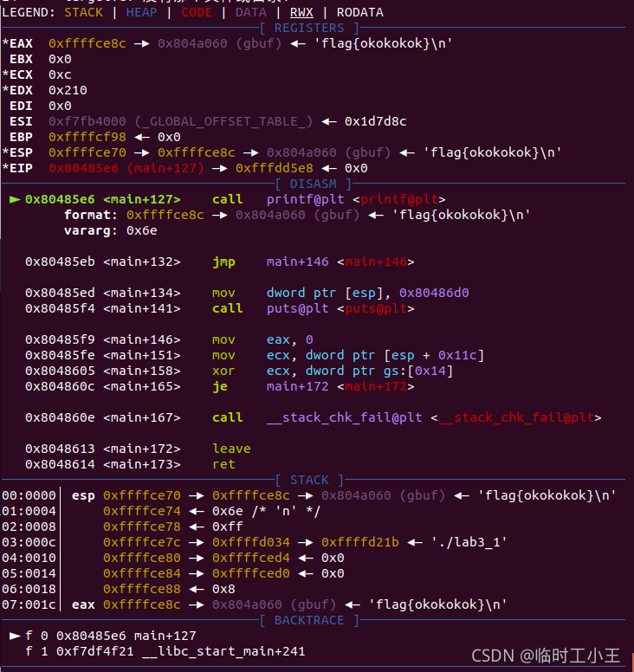
Task: Click 0xfffdd5e8 in the EIP row
Action: [x=275, y=168]
